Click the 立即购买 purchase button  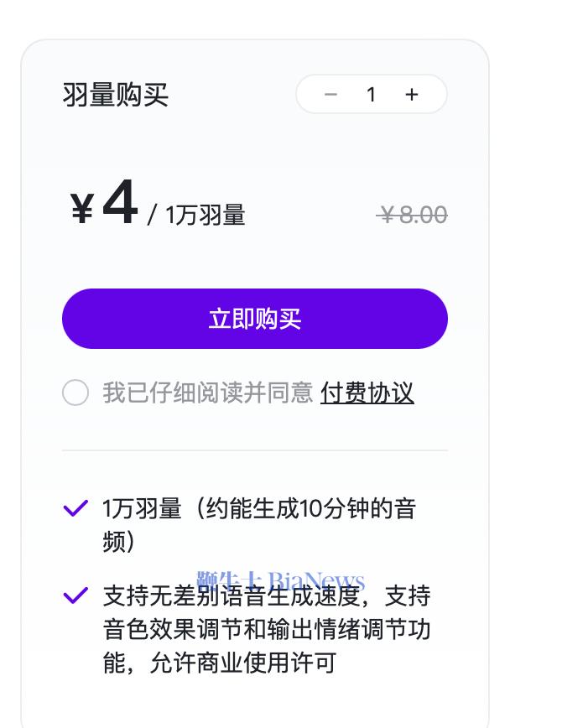pyautogui.click(x=254, y=318)
